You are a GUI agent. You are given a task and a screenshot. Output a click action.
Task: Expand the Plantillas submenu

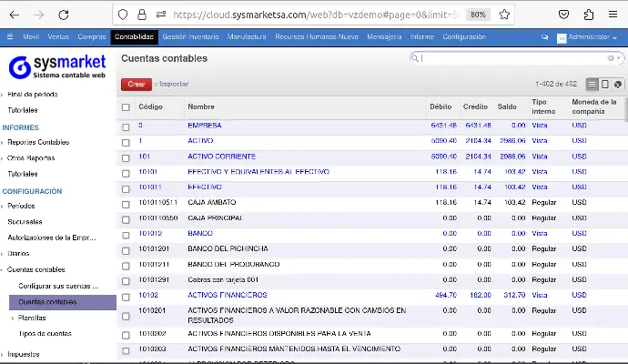pyautogui.click(x=32, y=318)
